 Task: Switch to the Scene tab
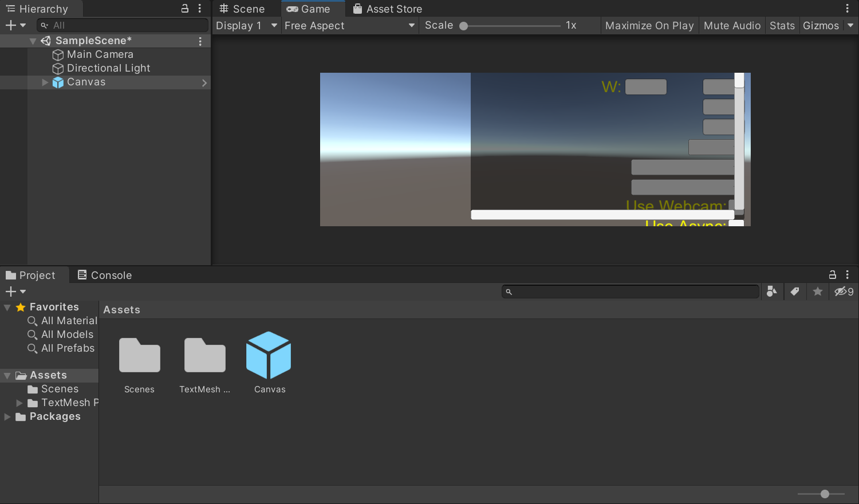point(242,9)
